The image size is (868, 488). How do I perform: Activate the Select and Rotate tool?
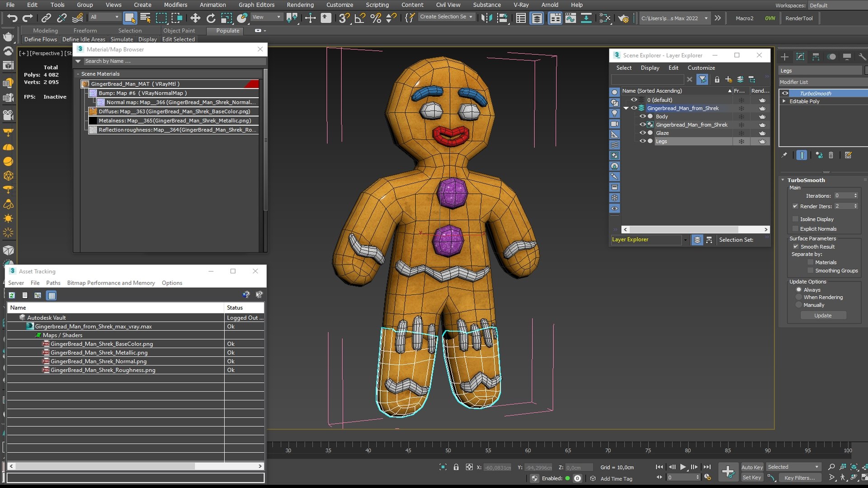211,18
